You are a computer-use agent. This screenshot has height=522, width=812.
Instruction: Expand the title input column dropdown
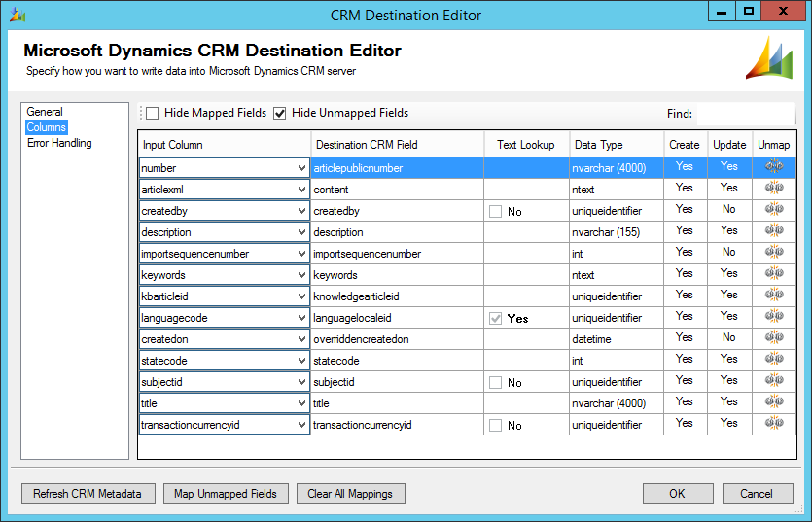click(x=301, y=403)
